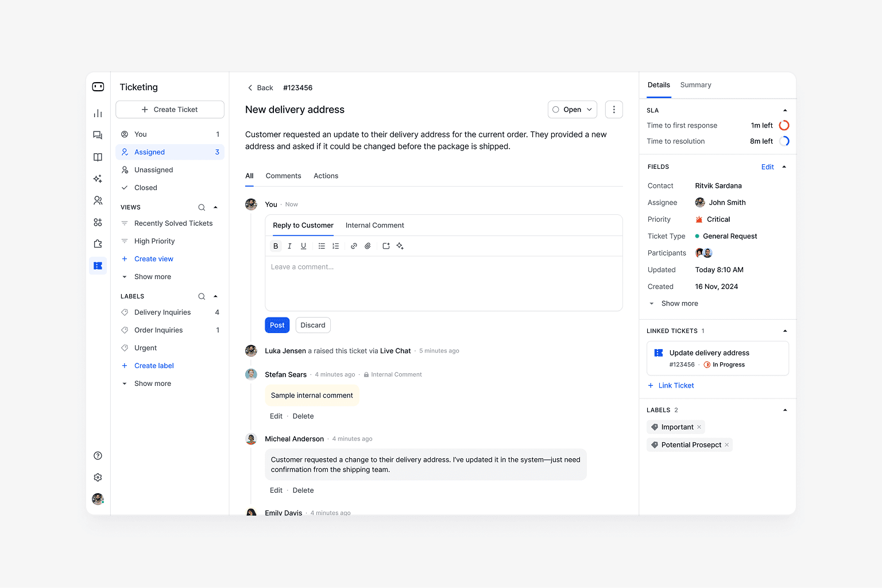Click the app logo at top left
The width and height of the screenshot is (882, 588).
98,87
